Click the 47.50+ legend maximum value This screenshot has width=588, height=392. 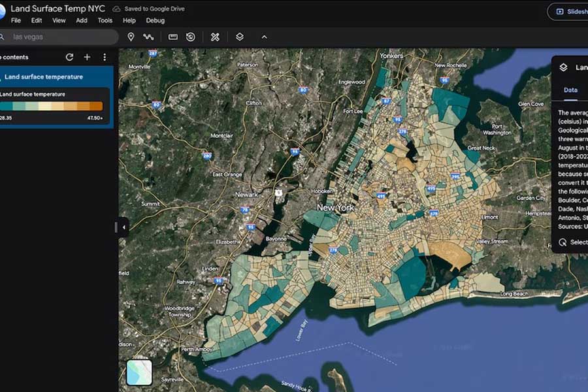point(95,118)
